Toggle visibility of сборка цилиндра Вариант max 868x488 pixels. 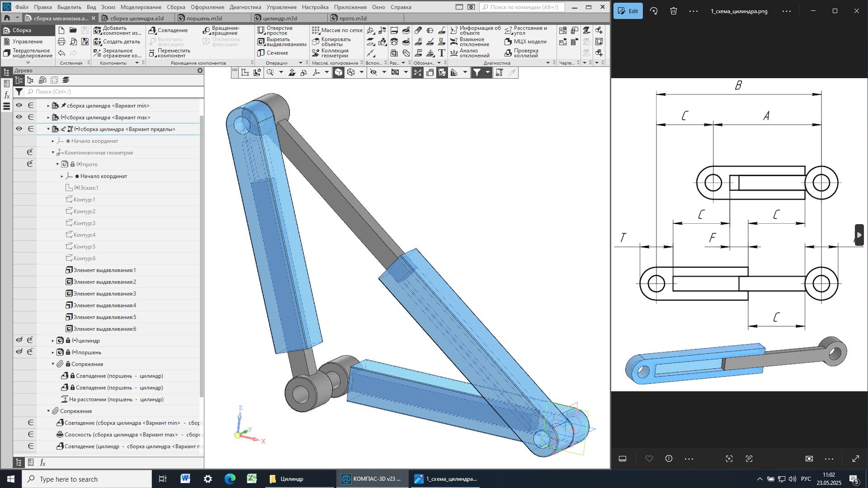[19, 117]
